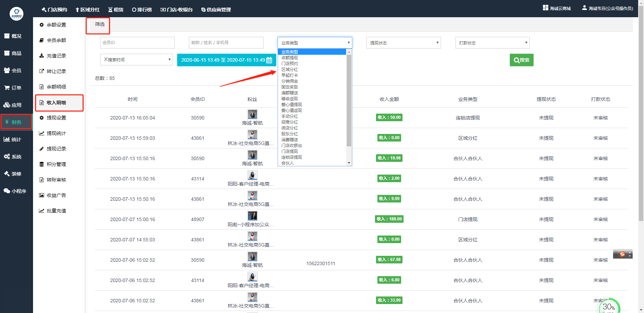Click the line chart icon beside 提现统计
The image size is (644, 313).
coord(42,133)
